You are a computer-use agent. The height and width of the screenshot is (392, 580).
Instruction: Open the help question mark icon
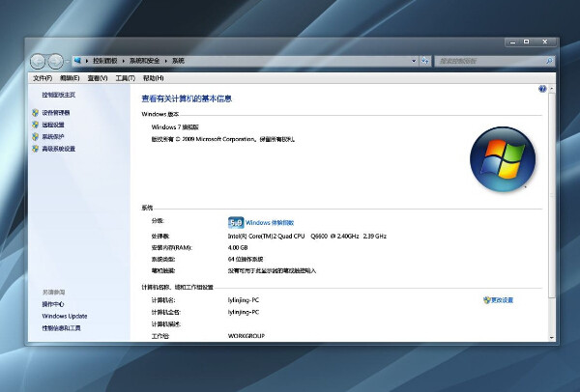point(542,89)
